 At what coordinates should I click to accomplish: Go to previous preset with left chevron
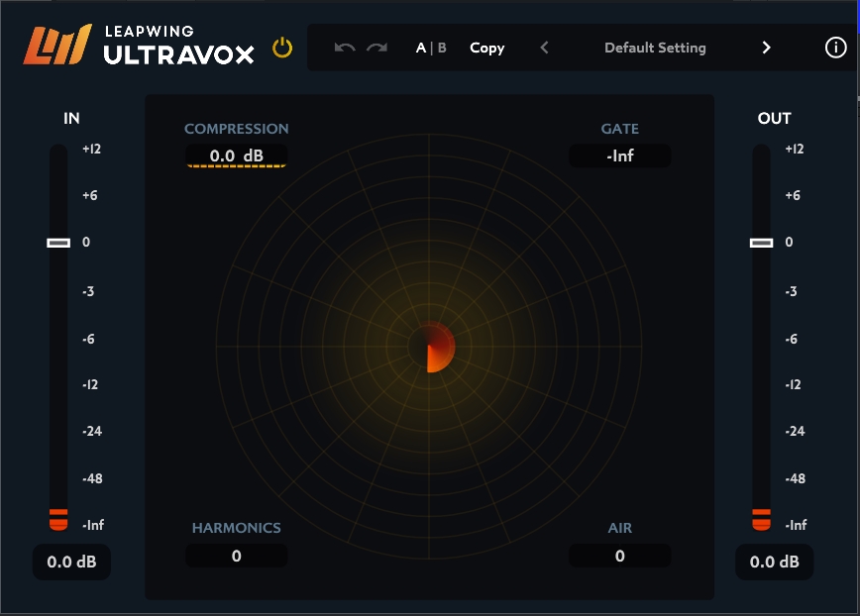point(544,48)
